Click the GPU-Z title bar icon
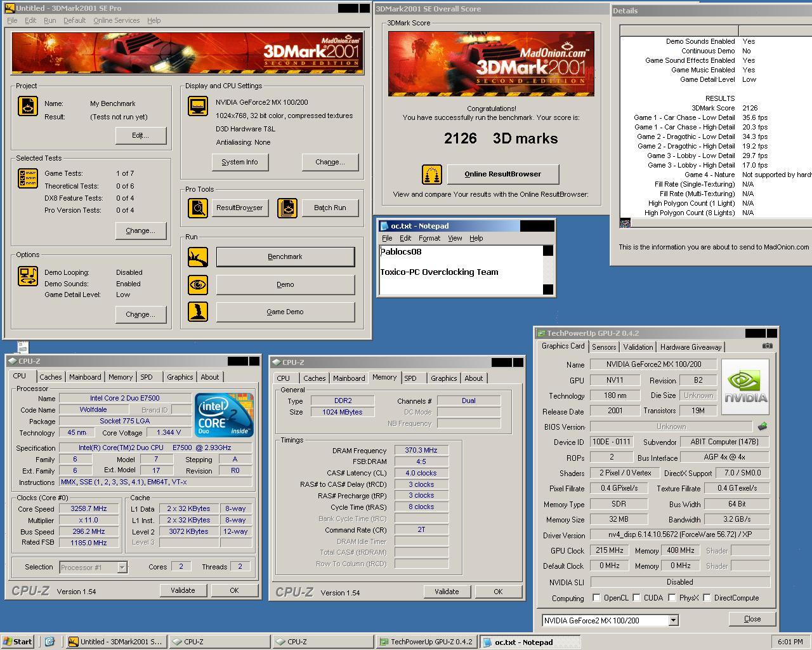Image resolution: width=812 pixels, height=650 pixels. click(x=541, y=333)
